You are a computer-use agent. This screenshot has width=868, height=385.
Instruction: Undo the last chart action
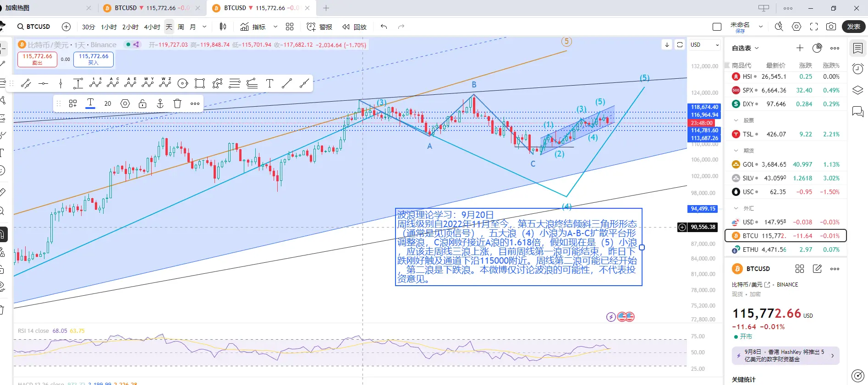coord(384,27)
